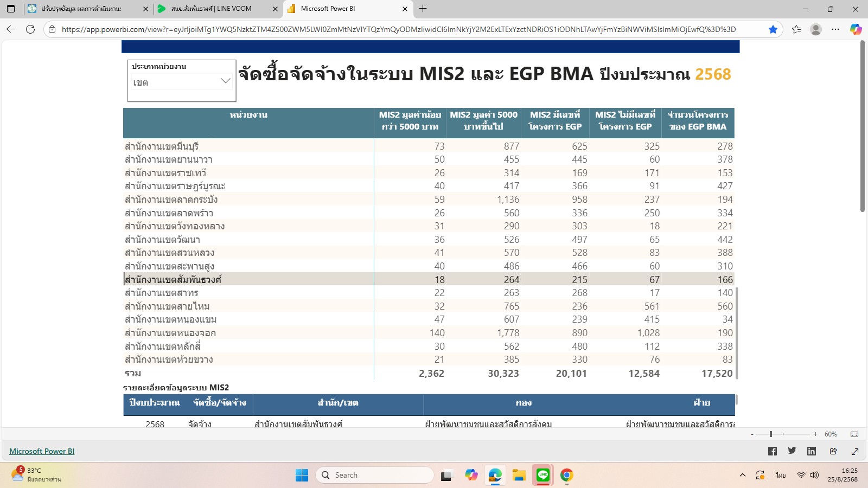The image size is (868, 488).
Task: Open the clock showing 16:25
Action: pos(843,475)
